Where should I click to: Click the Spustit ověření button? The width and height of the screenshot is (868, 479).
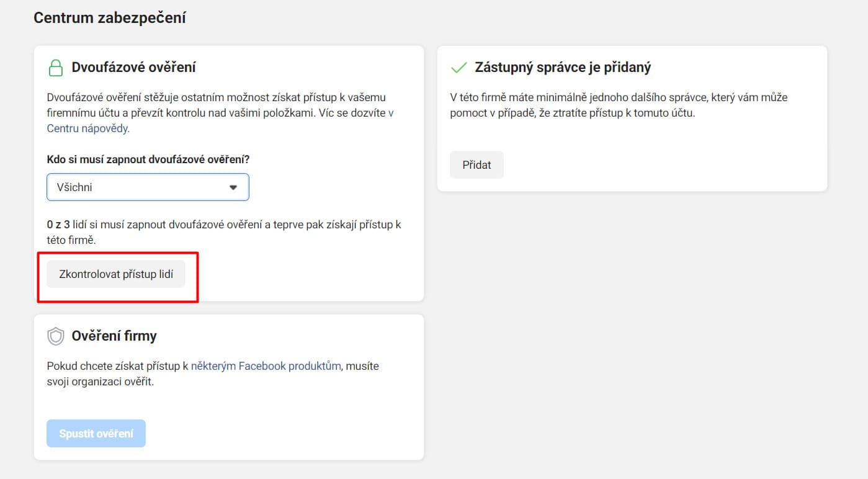(x=96, y=434)
